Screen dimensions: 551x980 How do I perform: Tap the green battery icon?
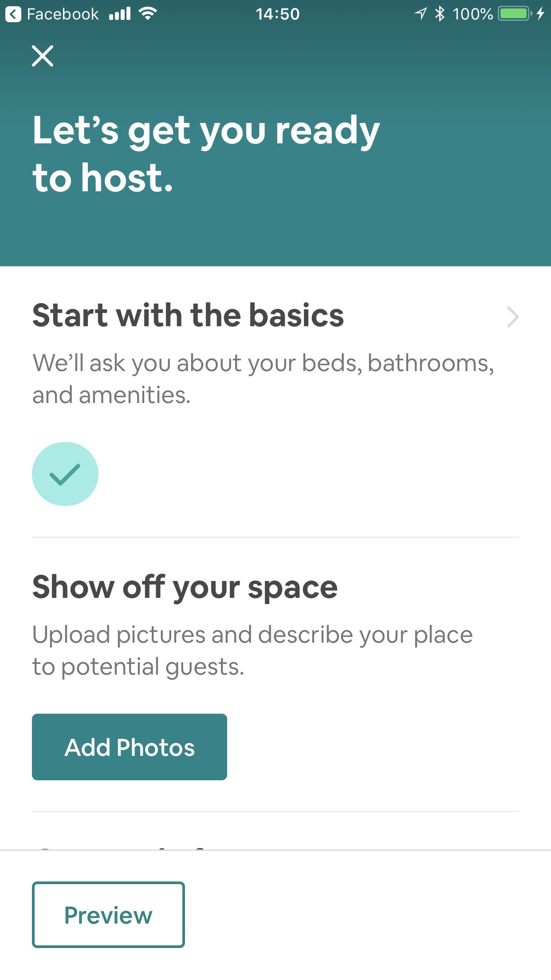515,14
